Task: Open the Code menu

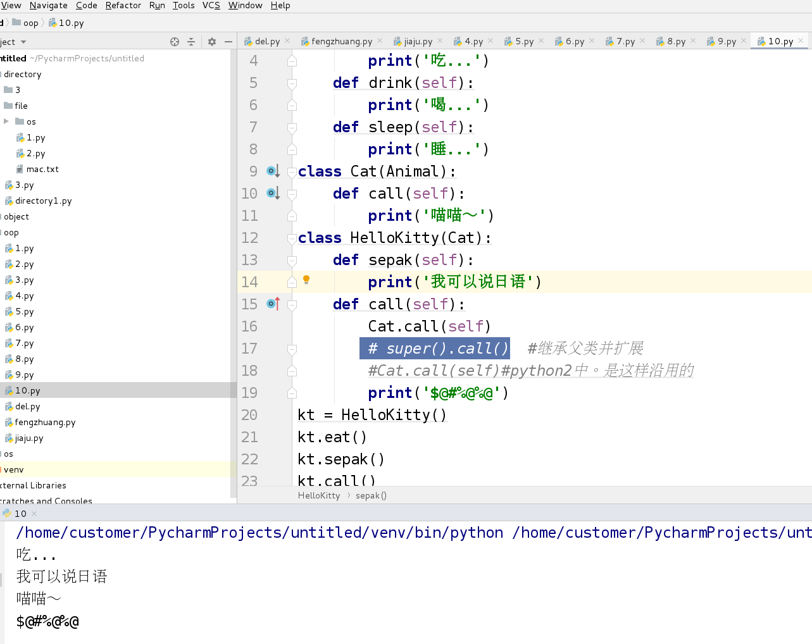Action: point(87,5)
